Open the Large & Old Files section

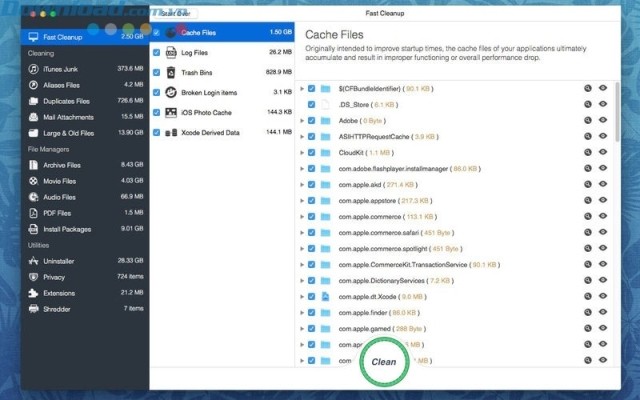[x=68, y=133]
